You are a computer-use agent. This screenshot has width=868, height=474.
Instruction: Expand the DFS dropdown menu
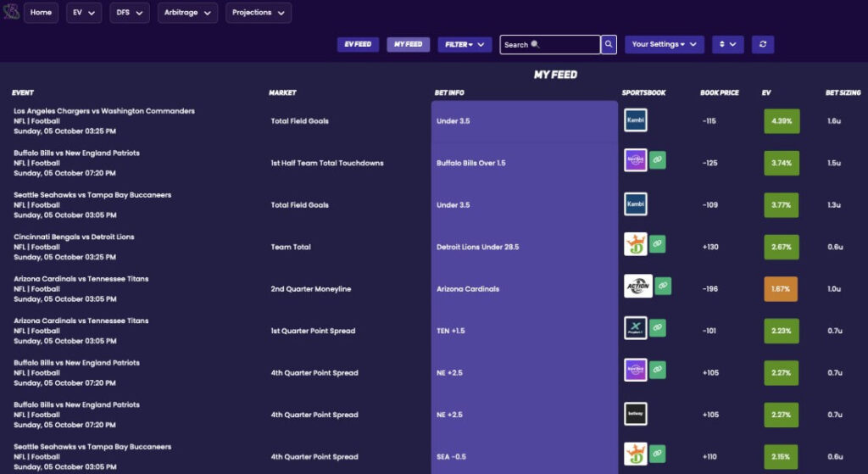130,13
